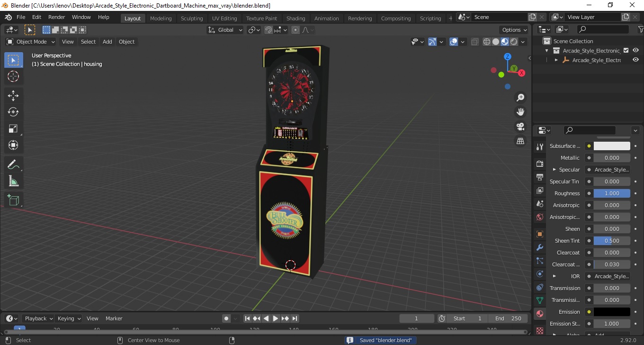Open the Output properties tab
Image resolution: width=644 pixels, height=345 pixels.
point(539,177)
